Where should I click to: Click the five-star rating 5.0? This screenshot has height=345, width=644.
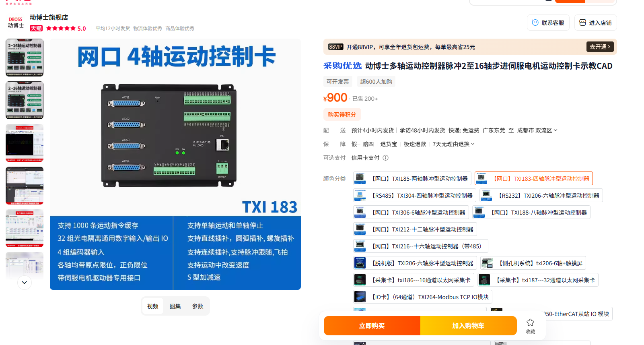point(66,28)
